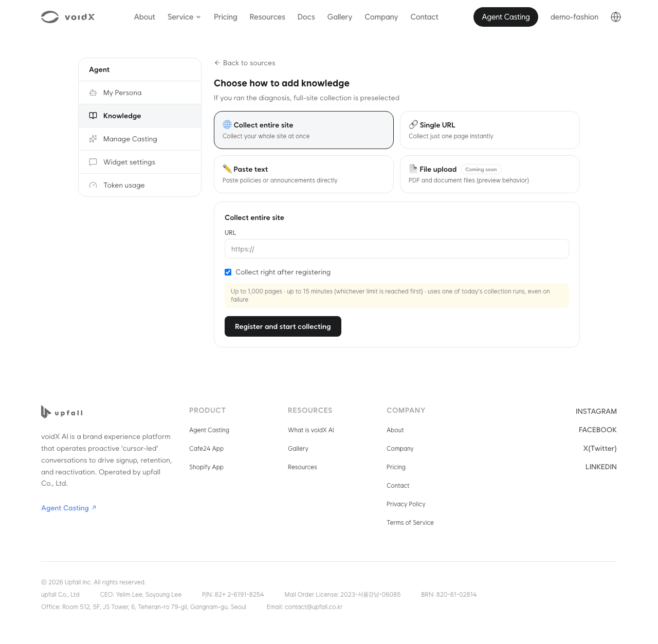Viewport: 658px width, 644px height.
Task: Click the globe icon on Collect entire site card
Action: 227,124
